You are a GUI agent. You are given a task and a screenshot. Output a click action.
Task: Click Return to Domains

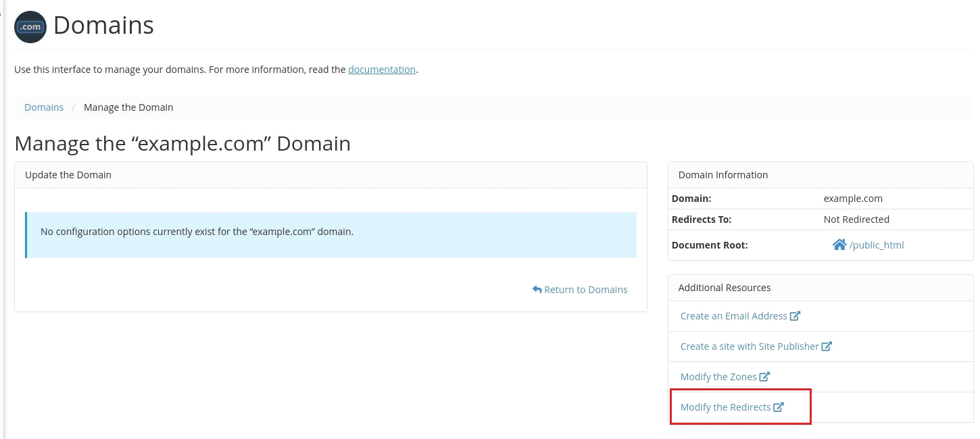point(585,289)
